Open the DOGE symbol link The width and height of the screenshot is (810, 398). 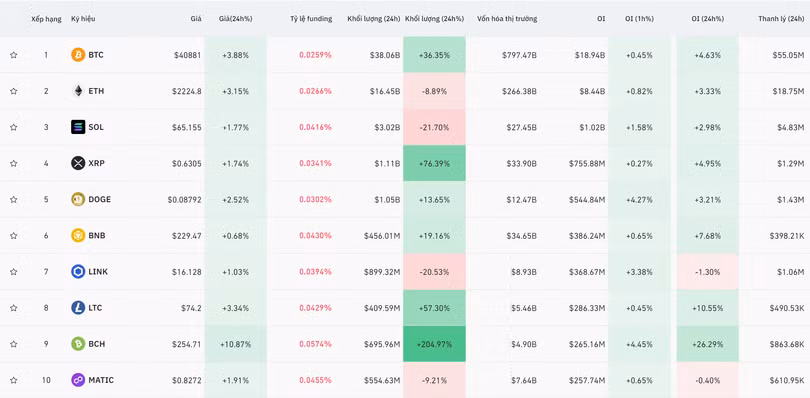click(100, 200)
